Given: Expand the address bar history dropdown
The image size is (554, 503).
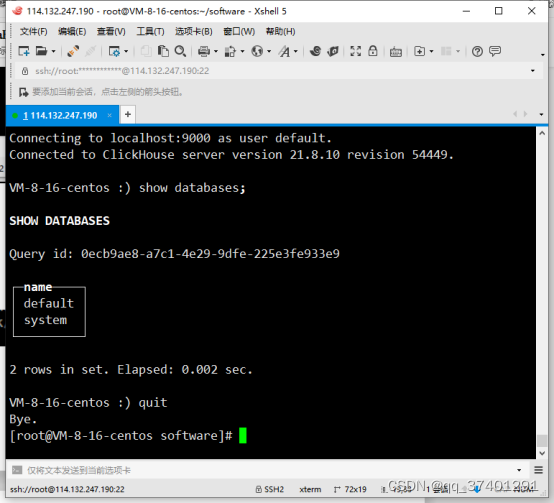Looking at the screenshot, I should 532,71.
